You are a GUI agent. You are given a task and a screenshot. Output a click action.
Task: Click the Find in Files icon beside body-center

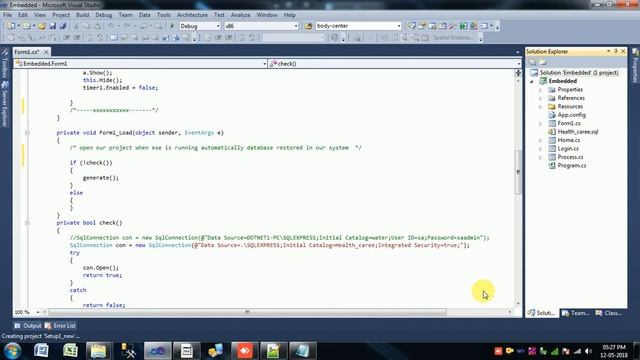coord(308,26)
